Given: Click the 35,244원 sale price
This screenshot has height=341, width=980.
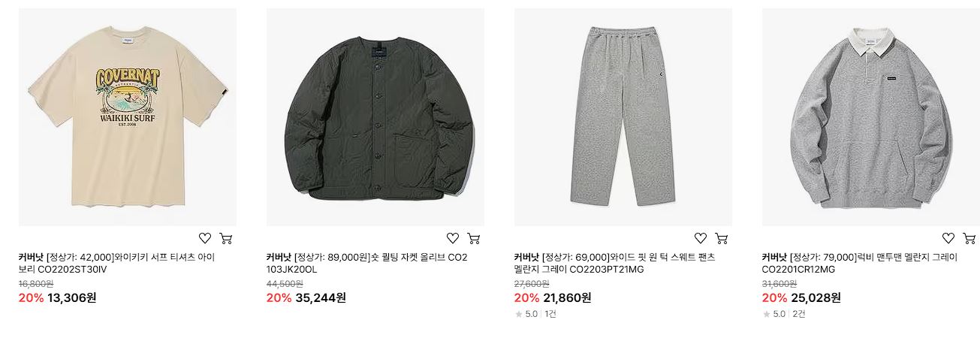Looking at the screenshot, I should click(320, 297).
